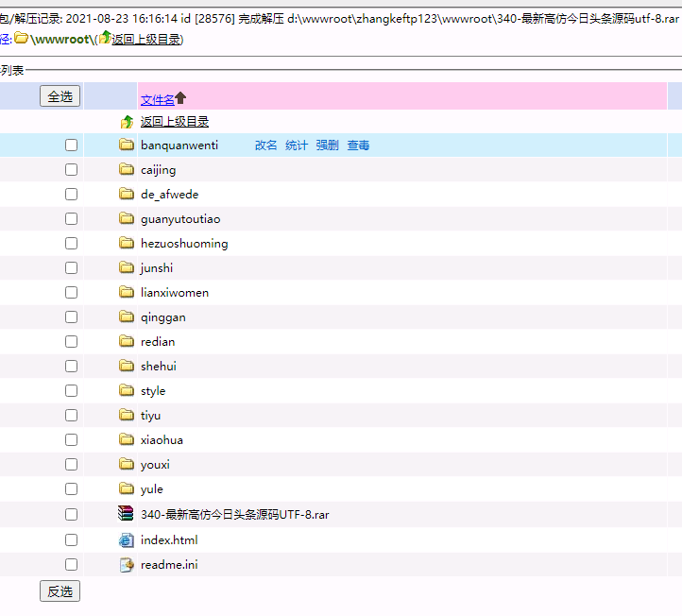Click the index.html file icon
This screenshot has height=616, width=682.
[x=127, y=540]
